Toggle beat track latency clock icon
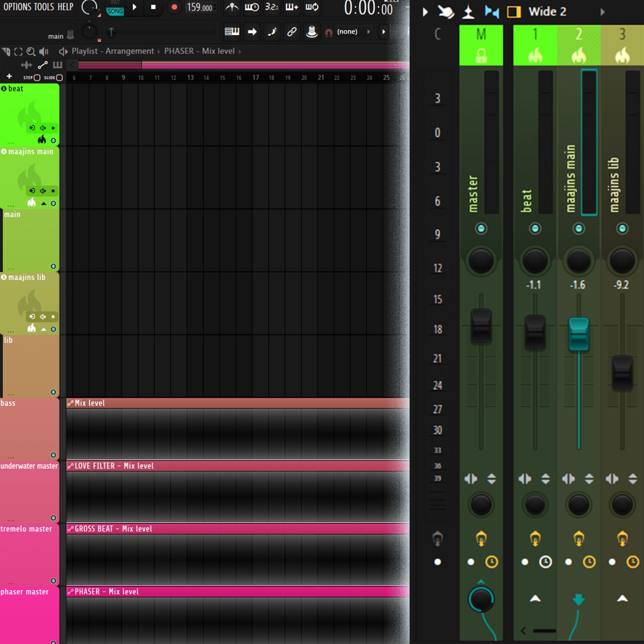Viewport: 644px width, 644px height. pos(546,562)
